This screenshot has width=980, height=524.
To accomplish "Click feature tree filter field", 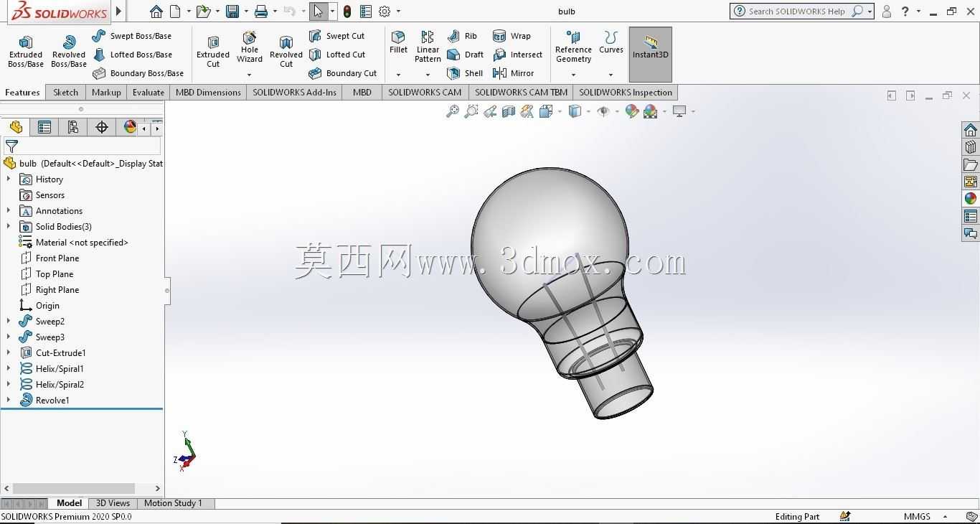I will tap(83, 146).
